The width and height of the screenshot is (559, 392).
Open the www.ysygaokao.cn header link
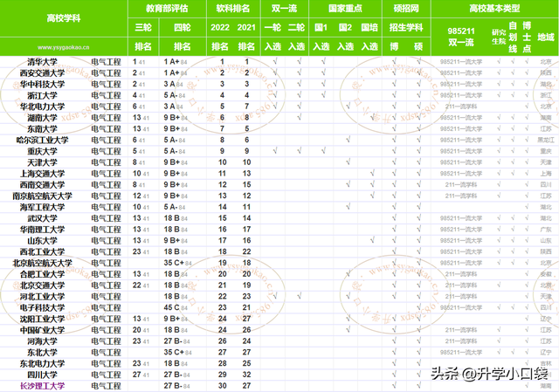(64, 47)
